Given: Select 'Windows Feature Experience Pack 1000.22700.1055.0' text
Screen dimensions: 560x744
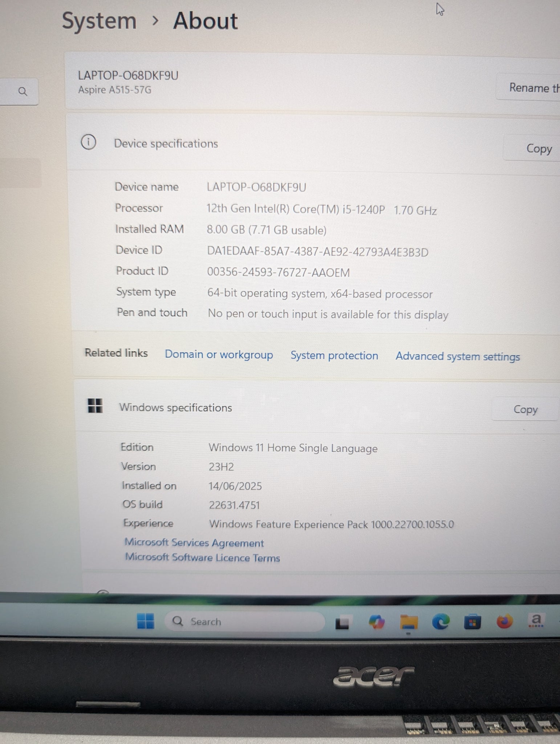Looking at the screenshot, I should [x=332, y=524].
